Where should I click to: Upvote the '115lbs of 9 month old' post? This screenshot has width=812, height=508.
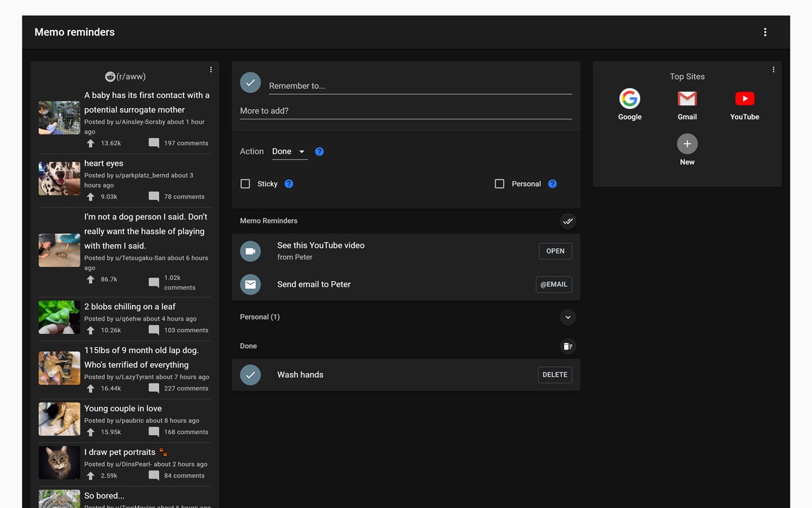(x=91, y=389)
